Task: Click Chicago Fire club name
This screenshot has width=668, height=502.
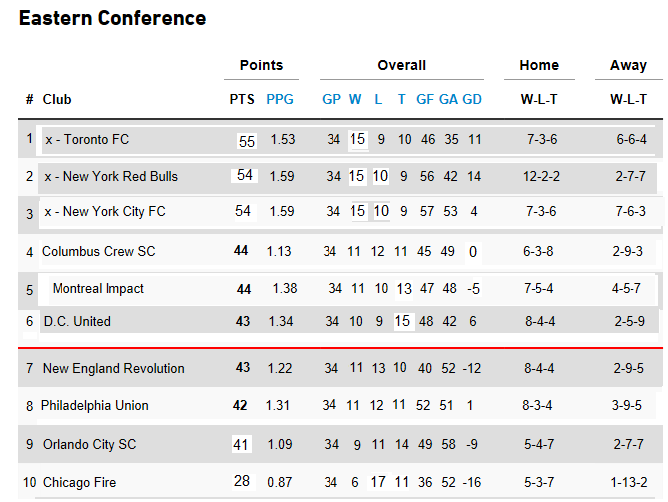Action: [79, 483]
